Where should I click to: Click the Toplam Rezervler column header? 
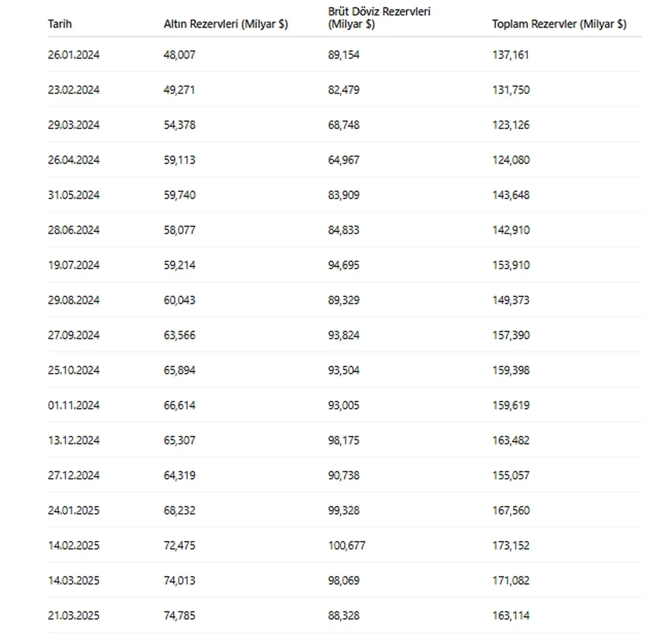559,24
